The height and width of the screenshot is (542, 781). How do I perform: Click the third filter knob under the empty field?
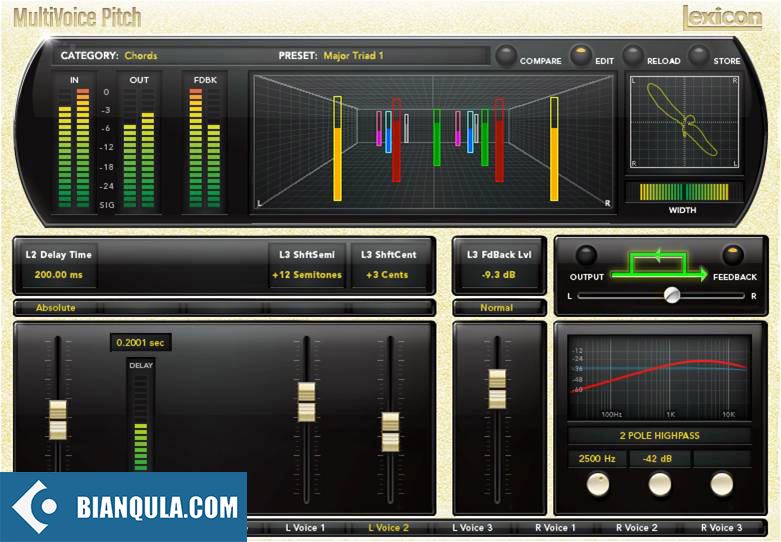[x=721, y=484]
